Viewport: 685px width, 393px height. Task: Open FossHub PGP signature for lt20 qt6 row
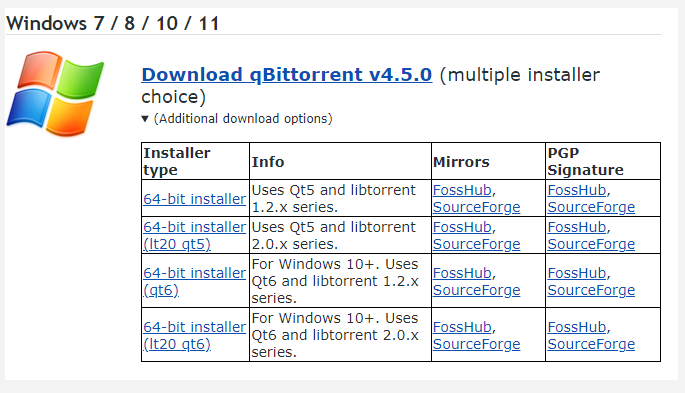click(577, 327)
